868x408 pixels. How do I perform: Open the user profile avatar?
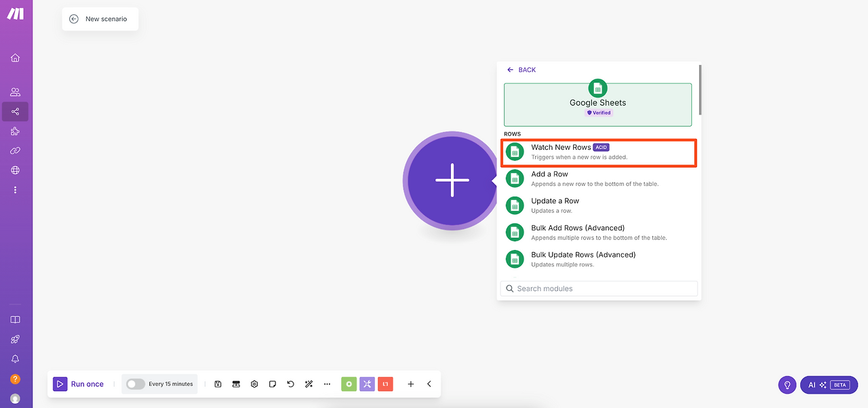click(15, 399)
